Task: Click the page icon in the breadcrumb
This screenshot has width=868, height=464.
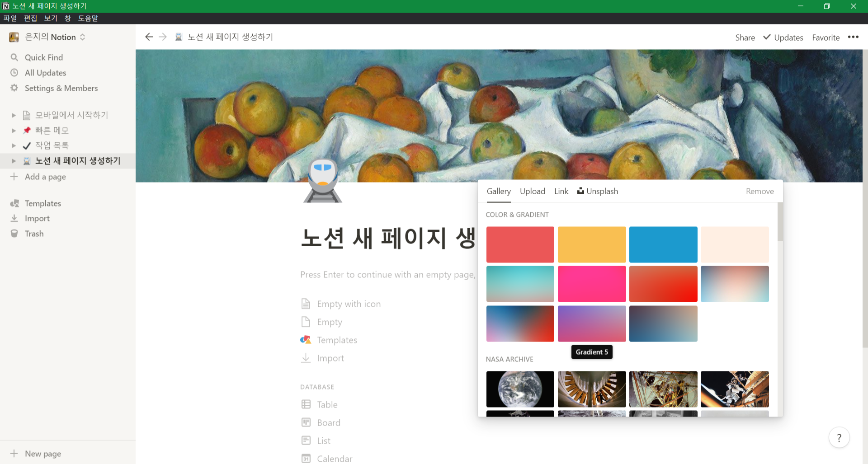Action: [x=179, y=37]
